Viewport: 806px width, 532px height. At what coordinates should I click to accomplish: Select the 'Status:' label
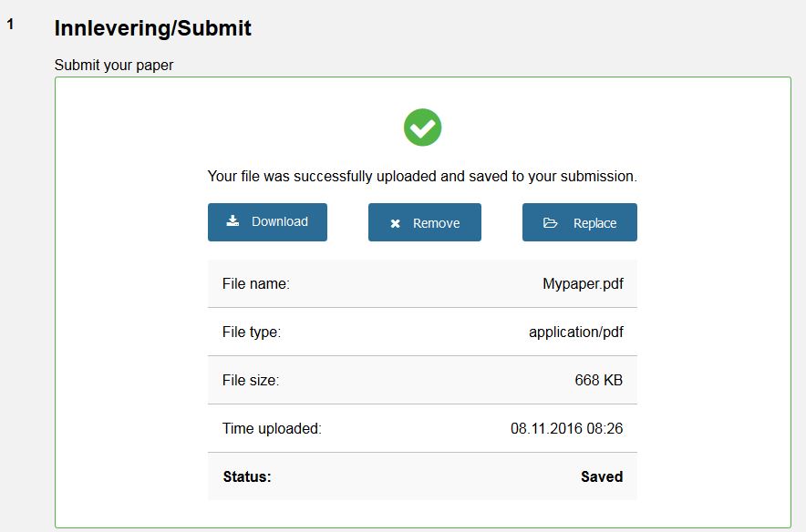pos(247,476)
